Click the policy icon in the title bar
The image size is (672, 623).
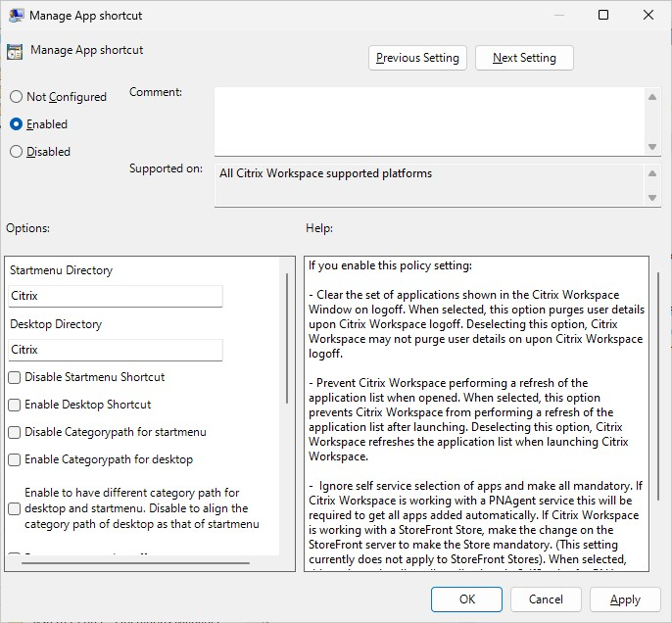pos(16,15)
